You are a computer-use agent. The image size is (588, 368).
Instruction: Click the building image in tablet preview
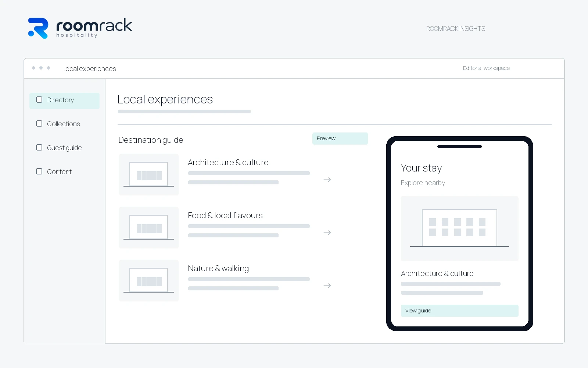[x=459, y=229]
